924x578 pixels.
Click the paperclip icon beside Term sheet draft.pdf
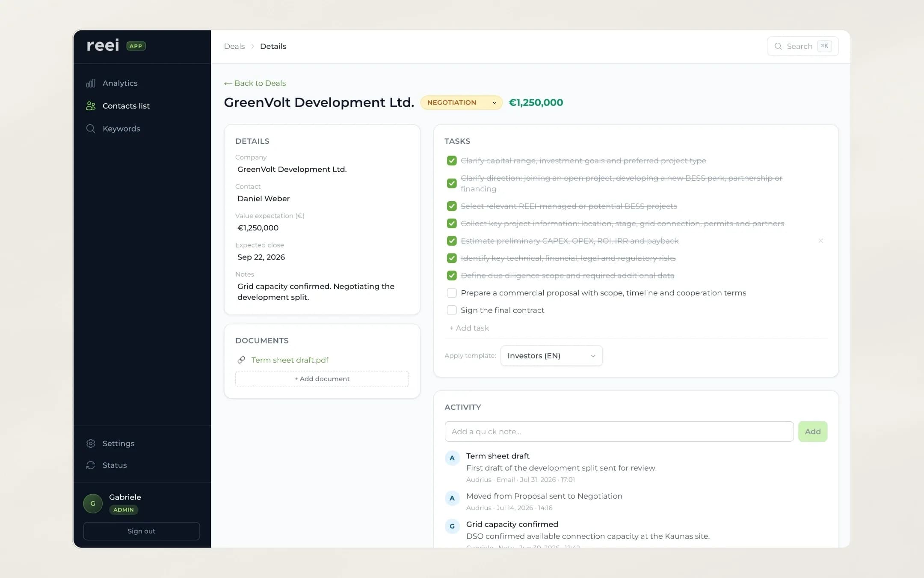(x=241, y=360)
